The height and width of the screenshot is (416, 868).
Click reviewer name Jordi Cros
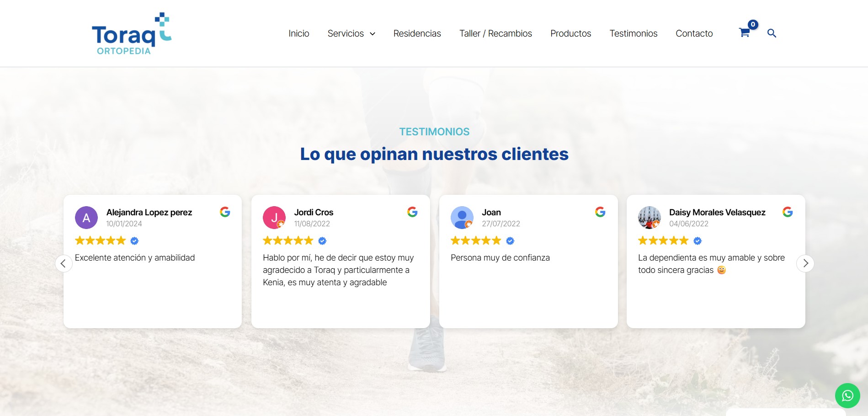314,213
